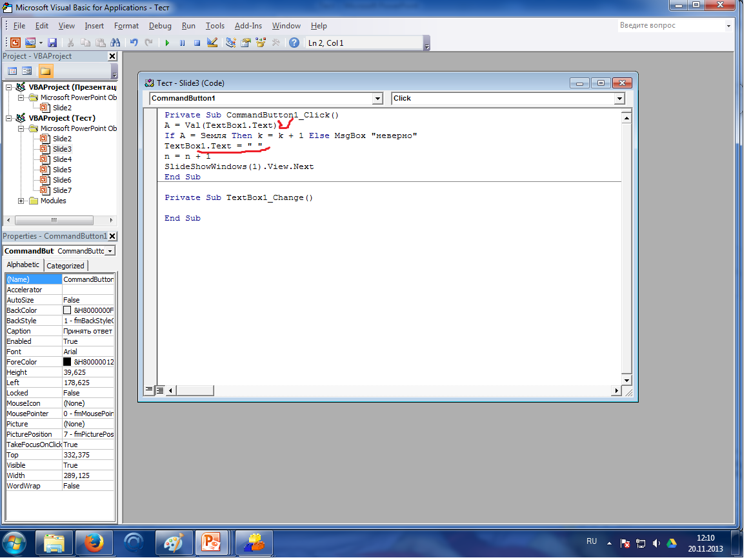Open Properties Window toolbar icon

click(x=246, y=43)
